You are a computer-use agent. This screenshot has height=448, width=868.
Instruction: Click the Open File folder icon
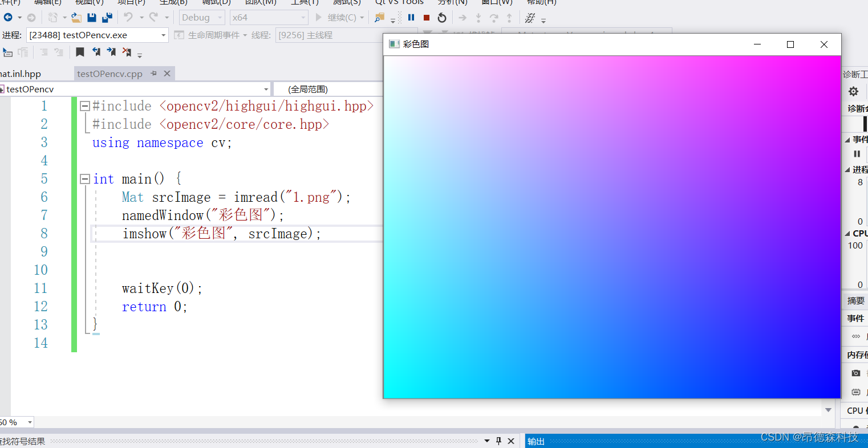coord(76,18)
